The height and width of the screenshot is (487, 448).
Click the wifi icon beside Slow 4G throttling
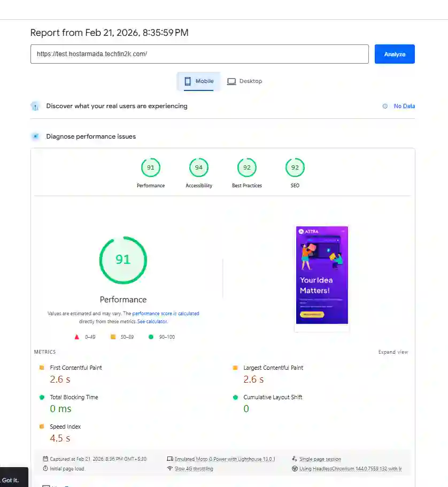(170, 468)
